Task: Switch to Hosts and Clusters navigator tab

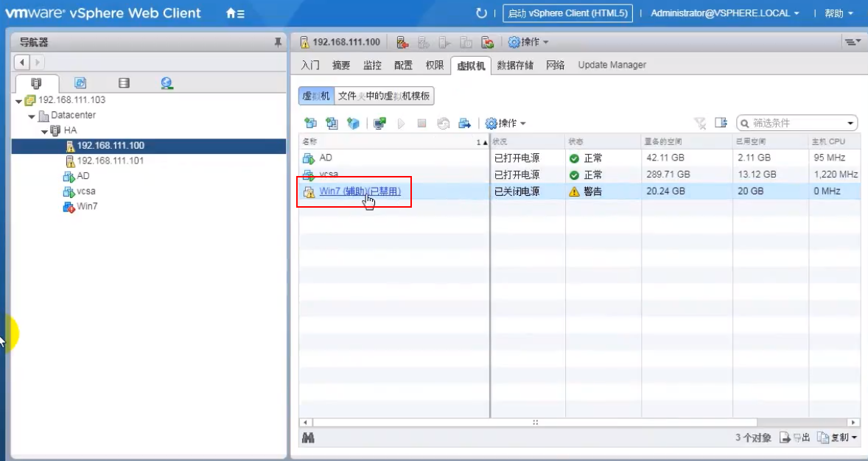Action: tap(37, 83)
